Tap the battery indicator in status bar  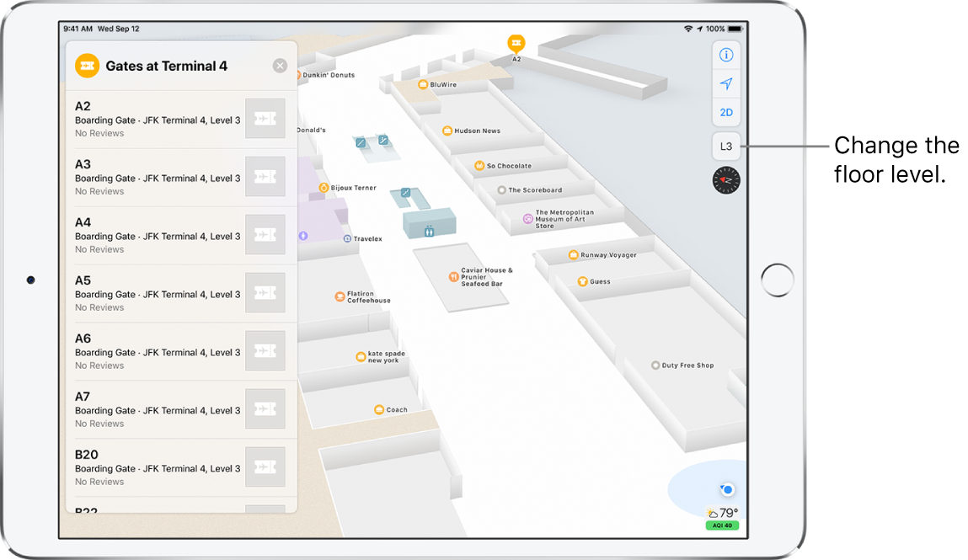[x=735, y=29]
